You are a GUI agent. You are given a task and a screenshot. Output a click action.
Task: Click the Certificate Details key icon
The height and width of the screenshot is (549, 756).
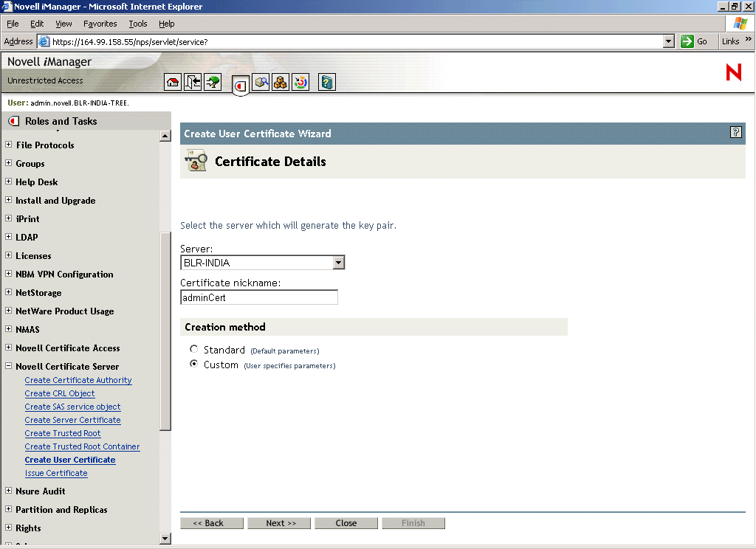tap(196, 161)
